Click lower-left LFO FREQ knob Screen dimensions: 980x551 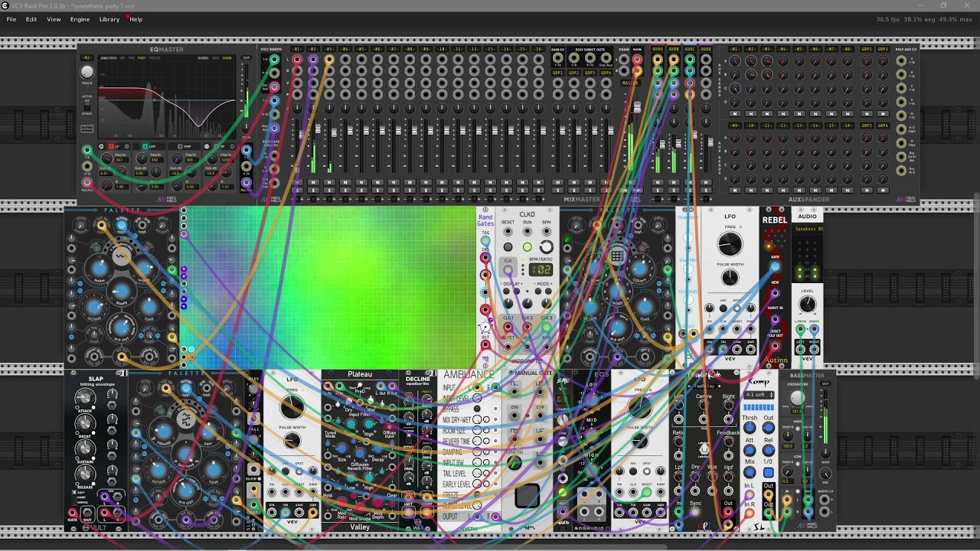click(292, 406)
